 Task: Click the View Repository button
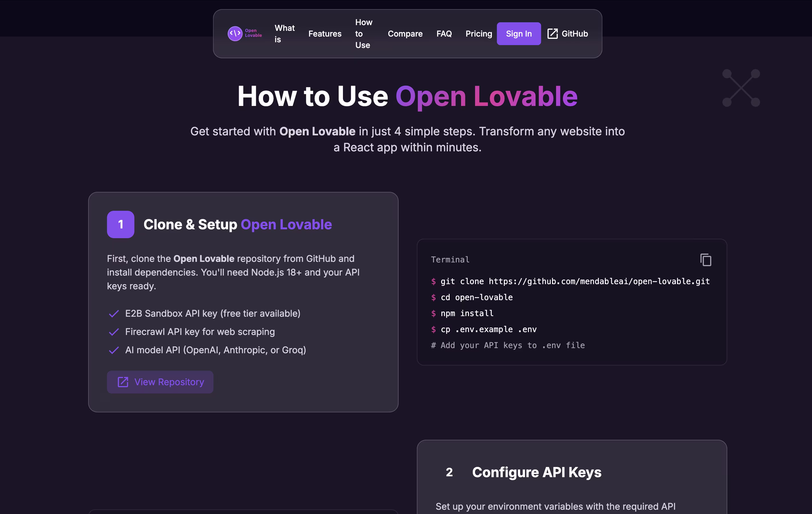click(x=160, y=382)
